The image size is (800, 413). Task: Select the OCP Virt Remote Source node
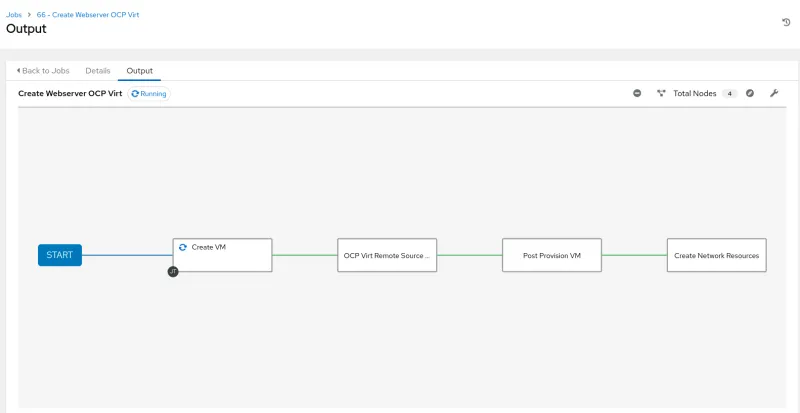[387, 255]
